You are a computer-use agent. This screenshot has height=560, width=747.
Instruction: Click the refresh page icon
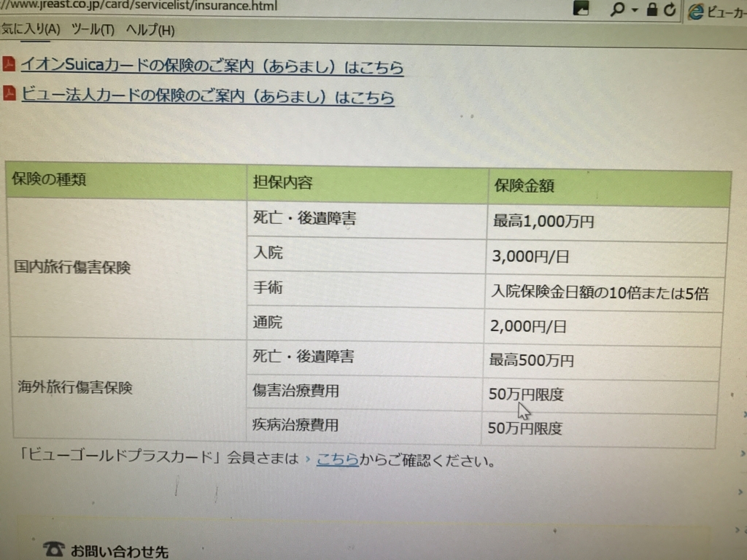click(670, 9)
